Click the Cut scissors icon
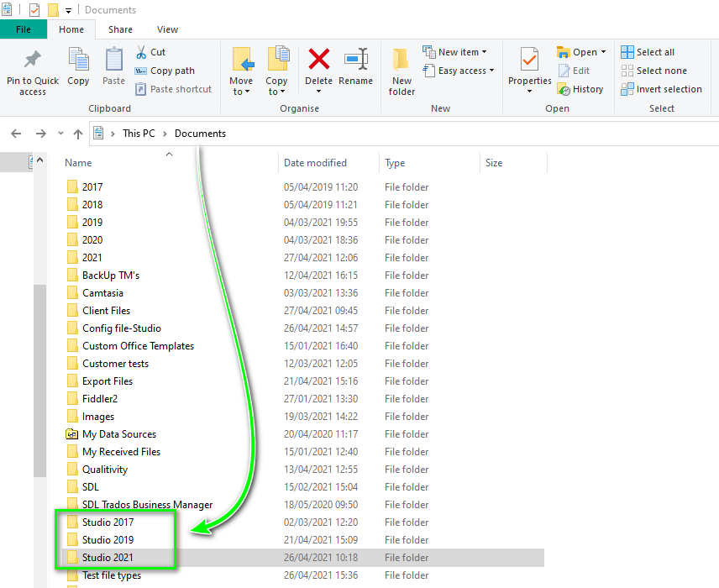The image size is (719, 588). click(x=141, y=52)
